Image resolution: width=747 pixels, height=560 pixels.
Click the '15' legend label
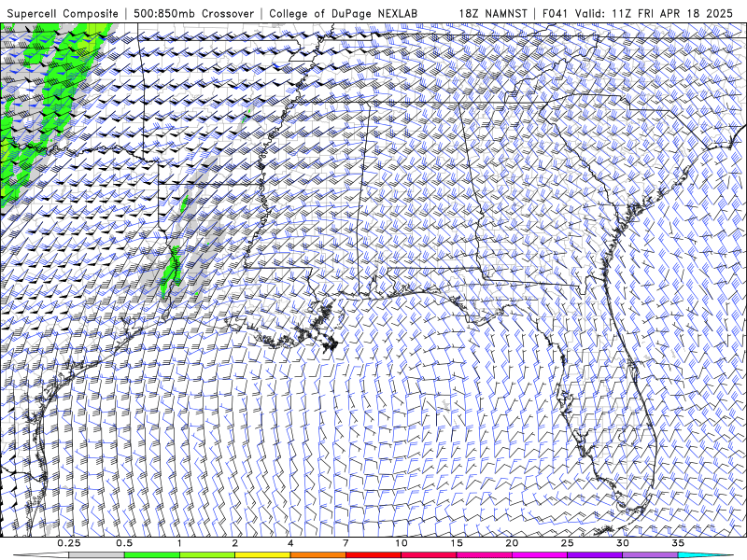(x=457, y=543)
